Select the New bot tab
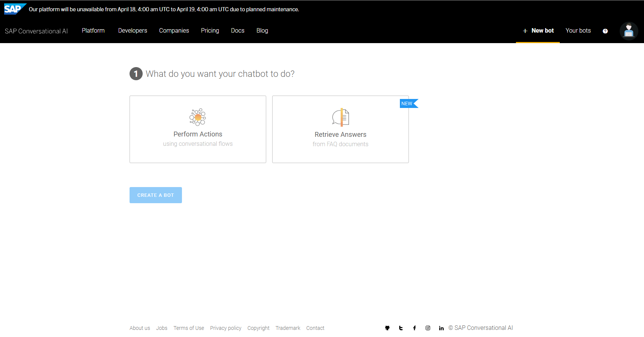The width and height of the screenshot is (644, 337). pyautogui.click(x=538, y=31)
